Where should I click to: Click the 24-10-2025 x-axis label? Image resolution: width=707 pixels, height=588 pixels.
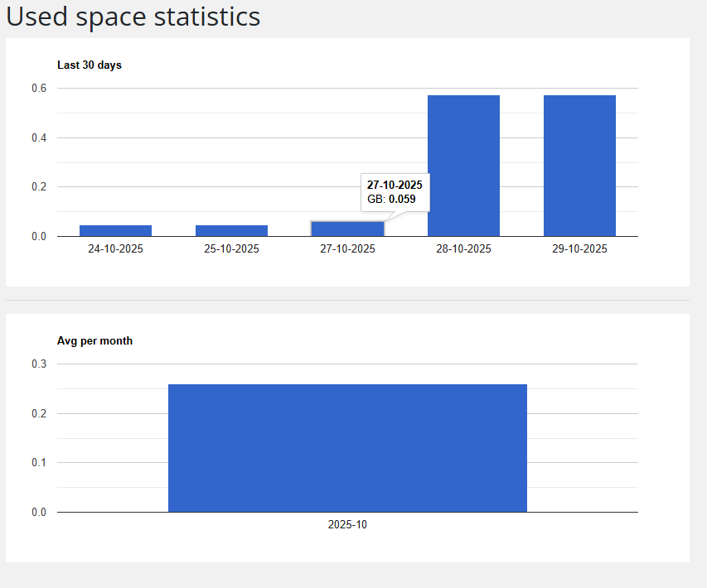click(x=115, y=249)
